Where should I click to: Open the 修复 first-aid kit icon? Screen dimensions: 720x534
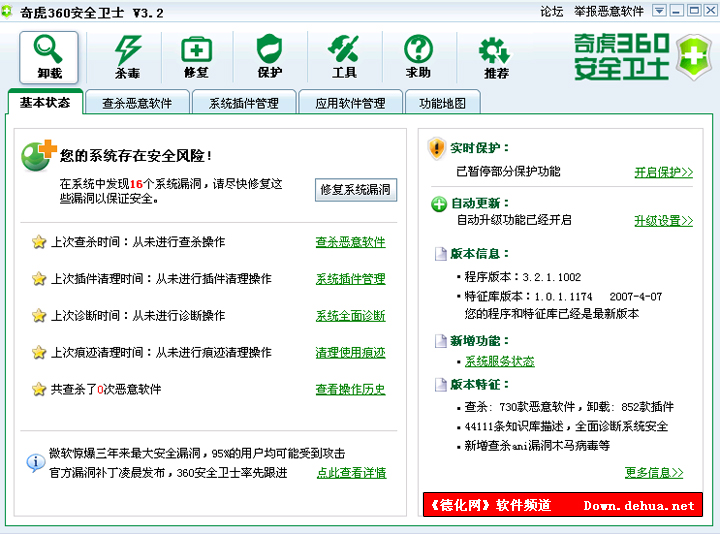coord(197,57)
